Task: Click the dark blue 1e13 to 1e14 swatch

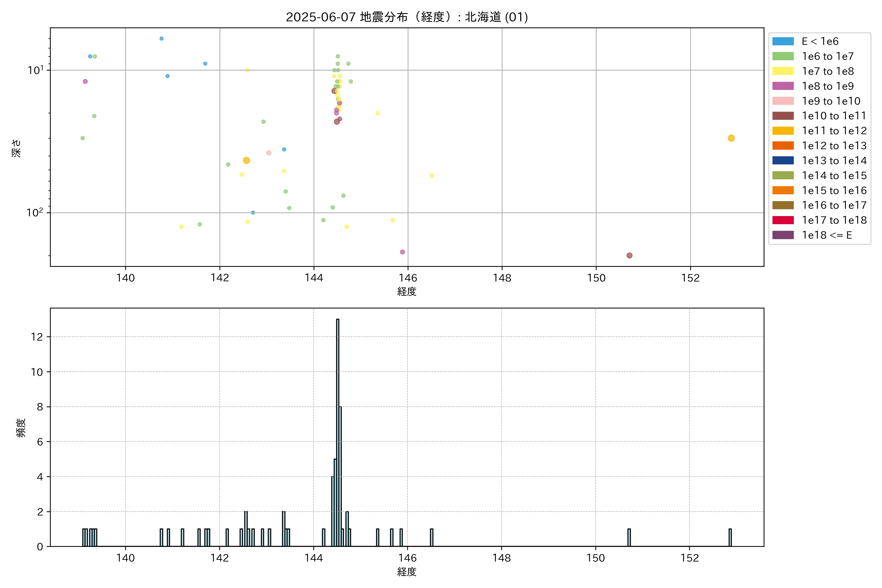Action: (783, 160)
